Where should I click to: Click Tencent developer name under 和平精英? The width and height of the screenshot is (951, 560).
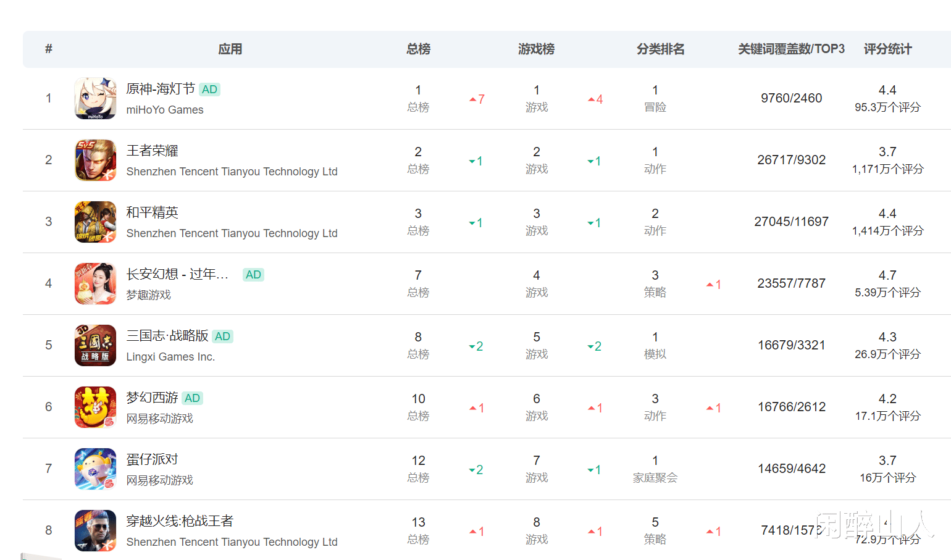coord(232,233)
